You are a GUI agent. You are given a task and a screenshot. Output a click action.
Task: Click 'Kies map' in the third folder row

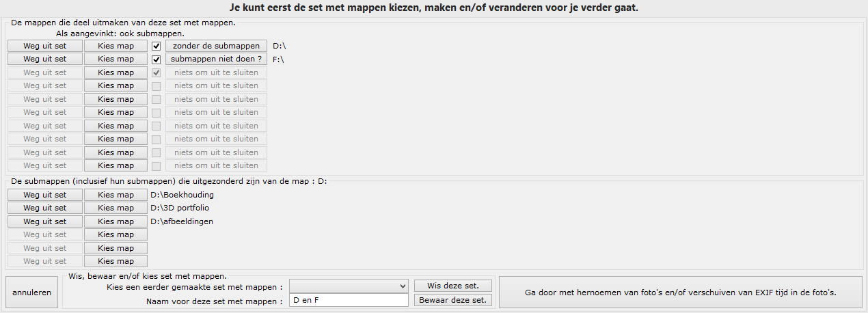(x=116, y=72)
